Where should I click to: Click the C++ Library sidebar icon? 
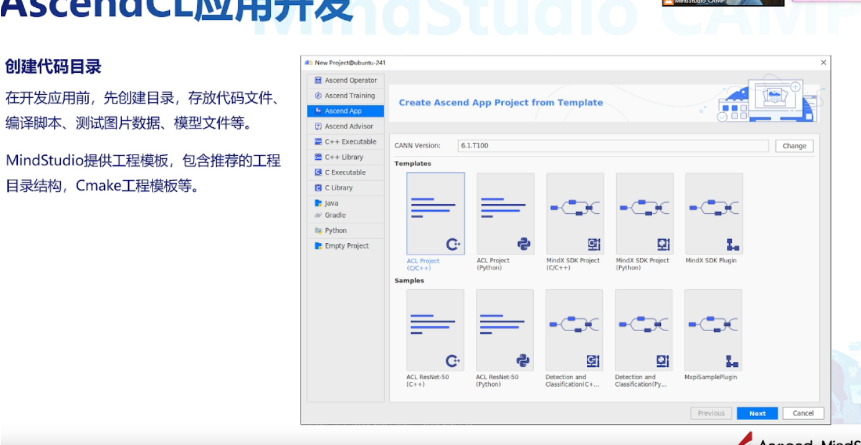[x=318, y=157]
